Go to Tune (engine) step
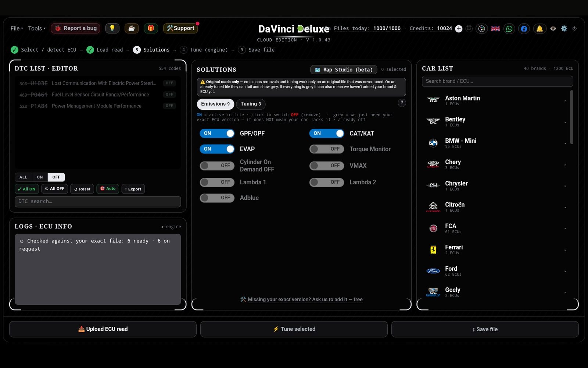 pyautogui.click(x=204, y=50)
